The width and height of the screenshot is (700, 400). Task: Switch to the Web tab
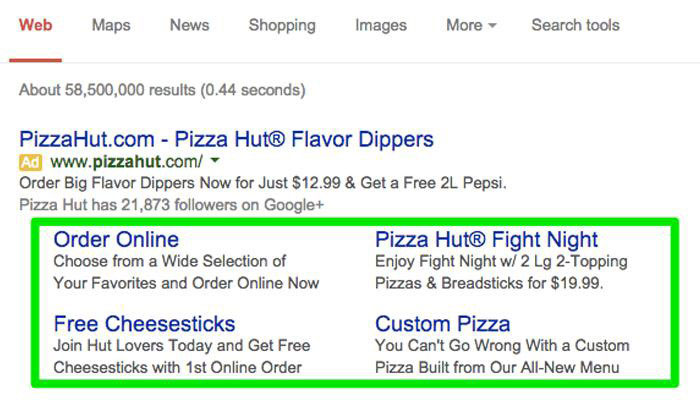[37, 25]
